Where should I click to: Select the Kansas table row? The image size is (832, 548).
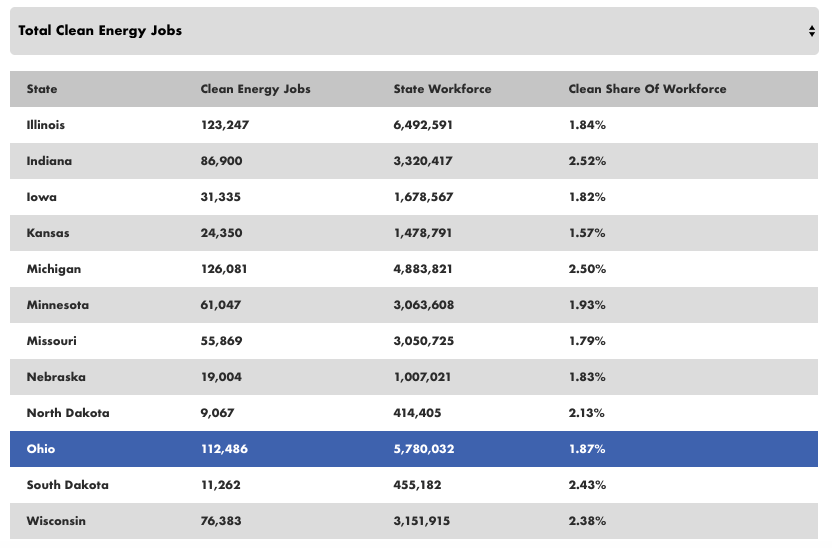coord(47,233)
